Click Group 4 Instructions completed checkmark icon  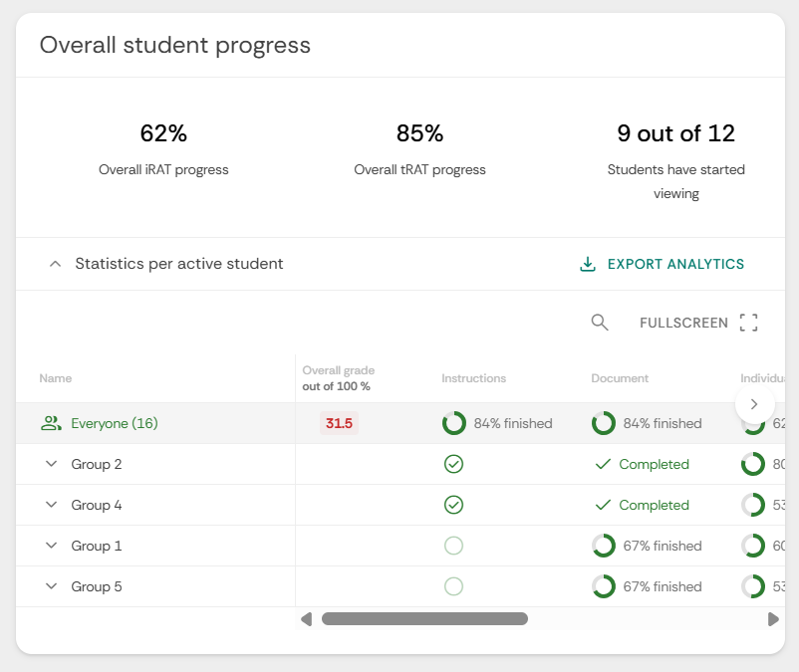click(453, 505)
